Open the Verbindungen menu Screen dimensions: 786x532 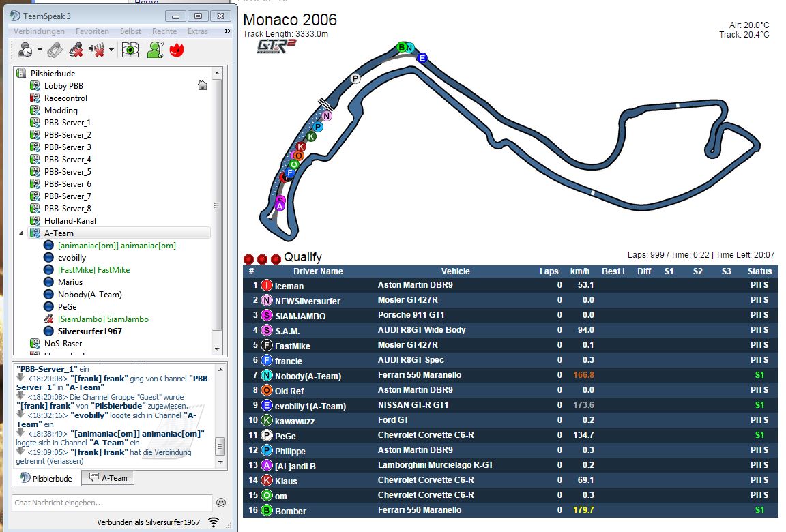click(x=39, y=31)
